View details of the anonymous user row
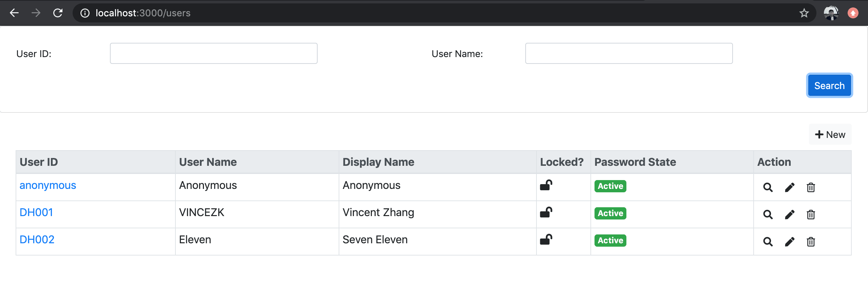This screenshot has width=868, height=282. coord(768,187)
